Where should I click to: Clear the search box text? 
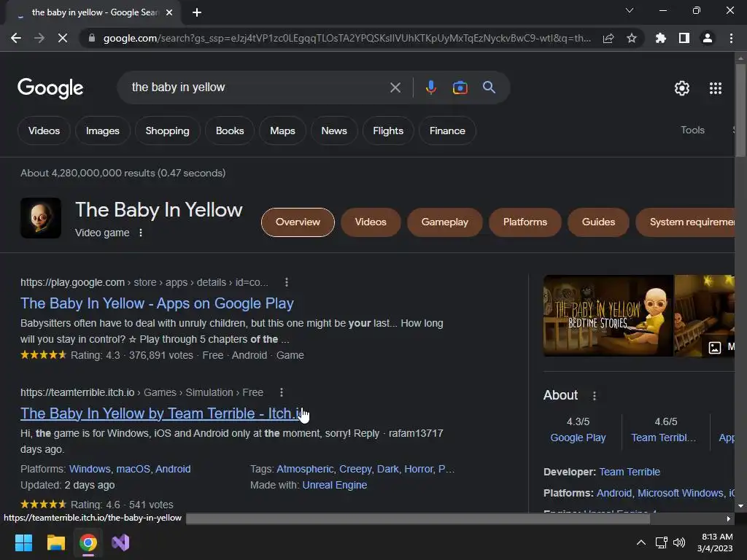395,87
